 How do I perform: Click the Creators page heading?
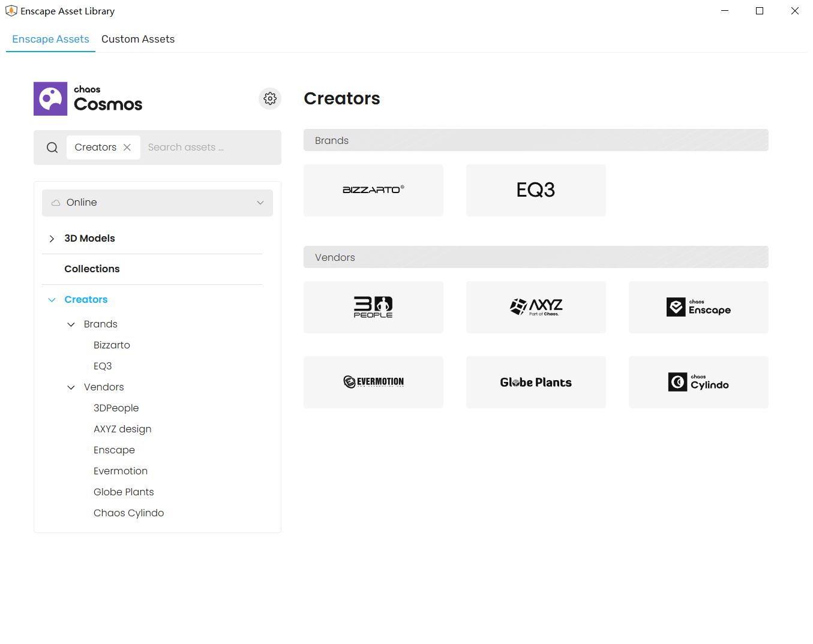pos(342,98)
